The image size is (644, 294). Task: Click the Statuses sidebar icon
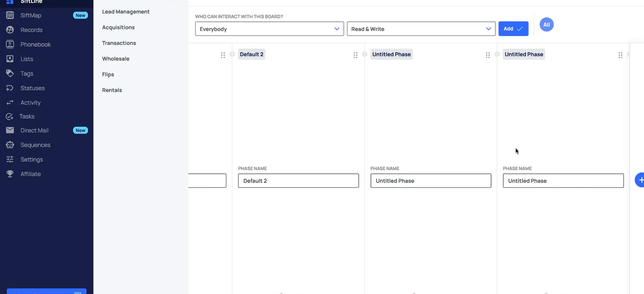pos(10,88)
